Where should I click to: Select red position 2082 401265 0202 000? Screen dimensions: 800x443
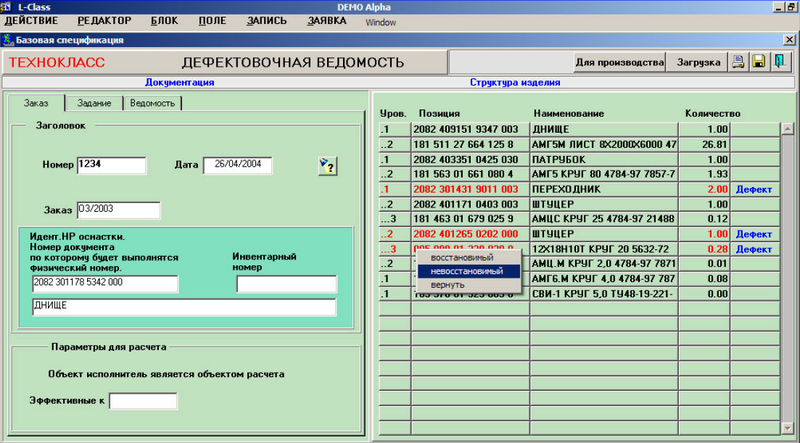(x=470, y=234)
